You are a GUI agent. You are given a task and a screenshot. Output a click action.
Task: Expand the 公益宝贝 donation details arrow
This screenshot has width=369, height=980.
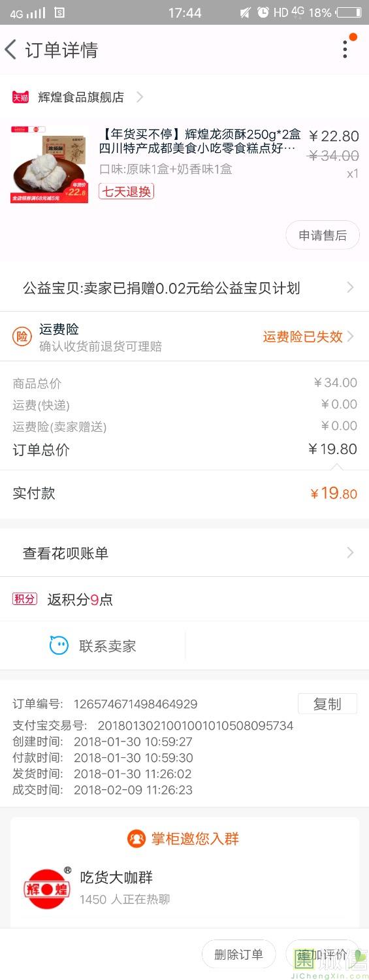[350, 287]
